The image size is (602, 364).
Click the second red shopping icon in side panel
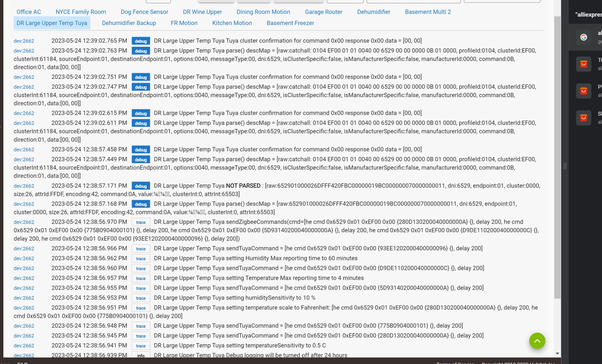click(x=584, y=91)
